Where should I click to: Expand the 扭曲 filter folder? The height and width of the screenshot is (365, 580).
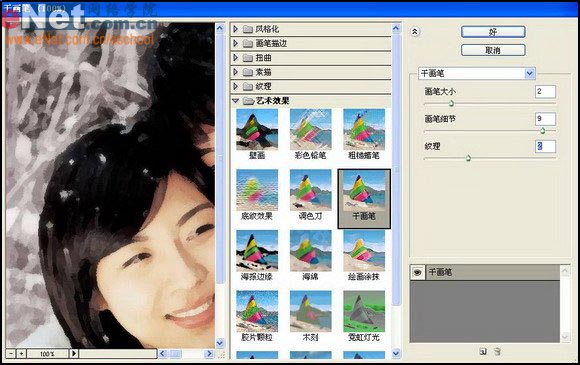point(236,58)
